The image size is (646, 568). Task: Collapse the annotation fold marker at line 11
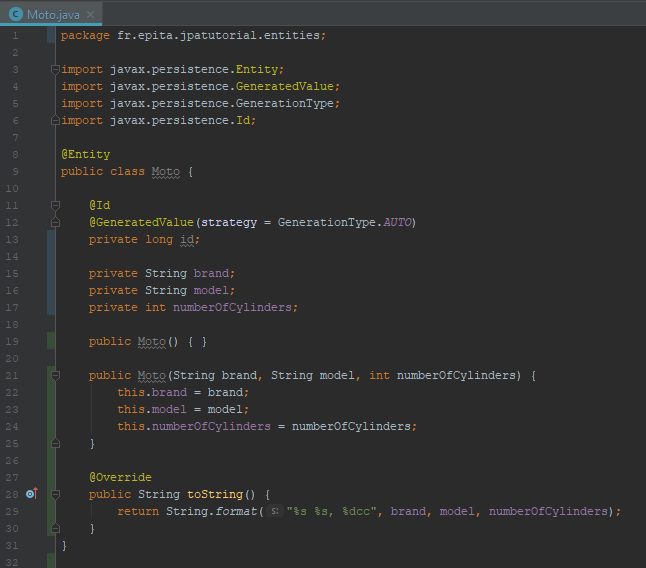[55, 205]
